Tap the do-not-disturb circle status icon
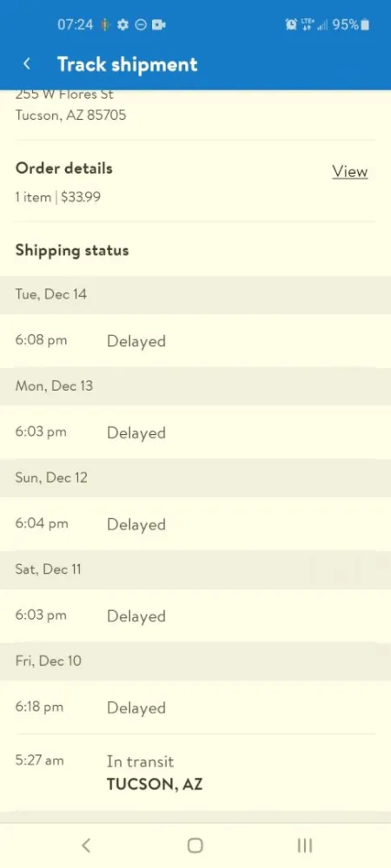 pyautogui.click(x=141, y=24)
